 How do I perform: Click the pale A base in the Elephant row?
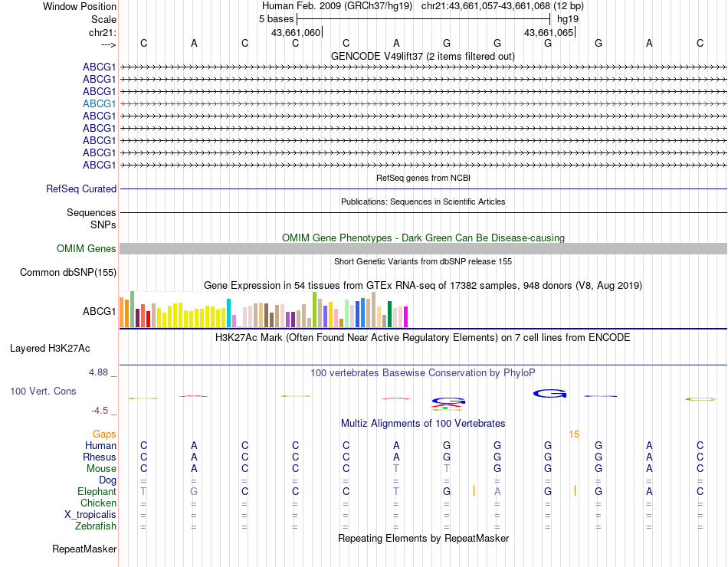pyautogui.click(x=497, y=491)
